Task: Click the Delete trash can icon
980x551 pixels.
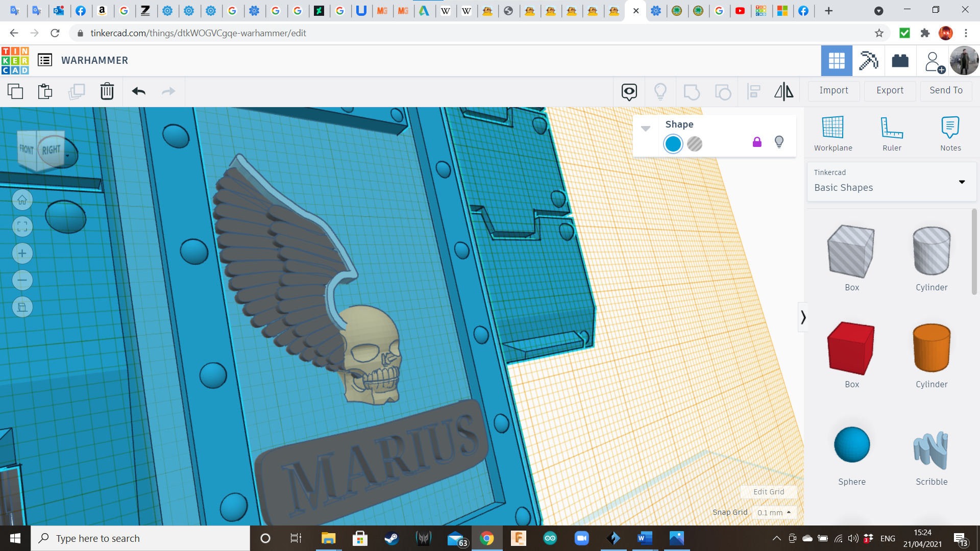Action: (107, 91)
